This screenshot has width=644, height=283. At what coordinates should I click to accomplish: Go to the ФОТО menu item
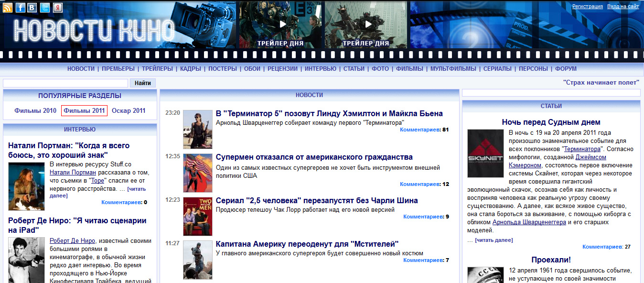tap(380, 69)
